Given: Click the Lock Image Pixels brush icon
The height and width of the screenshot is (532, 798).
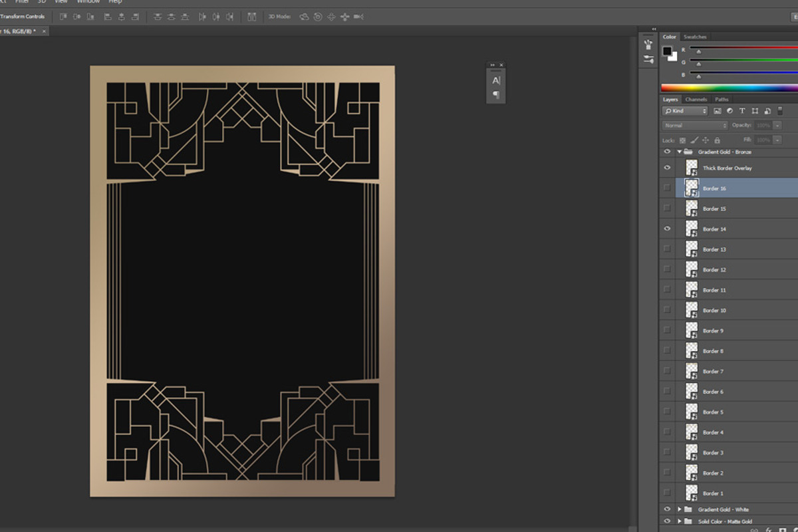Looking at the screenshot, I should pos(694,140).
